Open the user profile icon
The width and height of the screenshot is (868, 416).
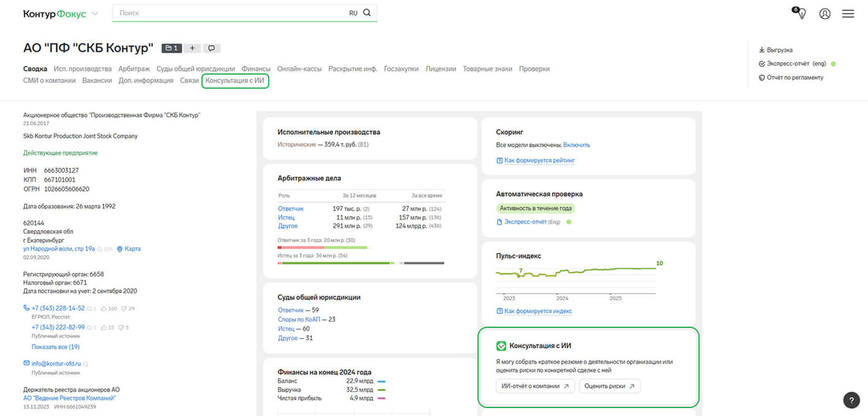(825, 13)
